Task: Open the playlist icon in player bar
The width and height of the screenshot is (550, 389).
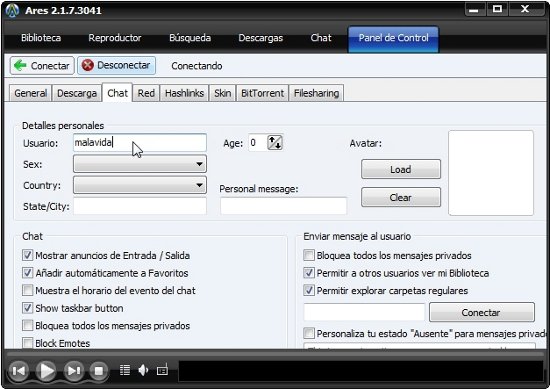Action: [125, 370]
